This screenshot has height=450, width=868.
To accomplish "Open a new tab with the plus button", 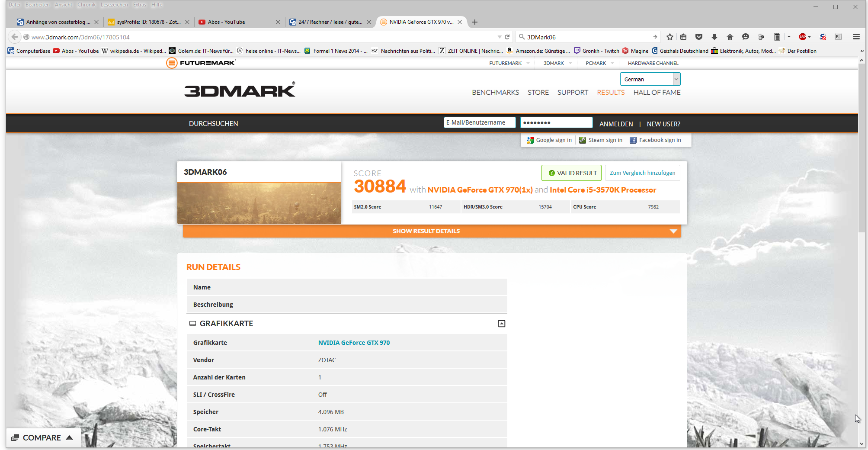I will point(475,22).
